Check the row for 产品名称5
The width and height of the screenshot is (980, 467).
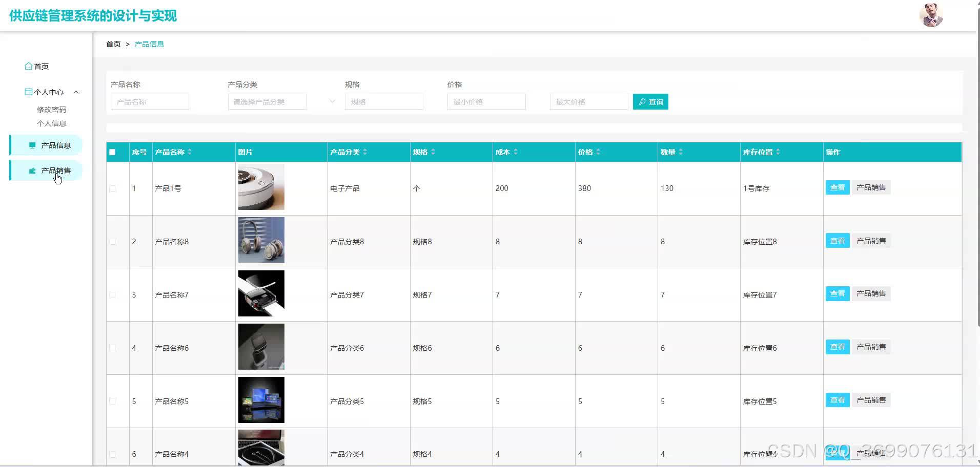(112, 401)
